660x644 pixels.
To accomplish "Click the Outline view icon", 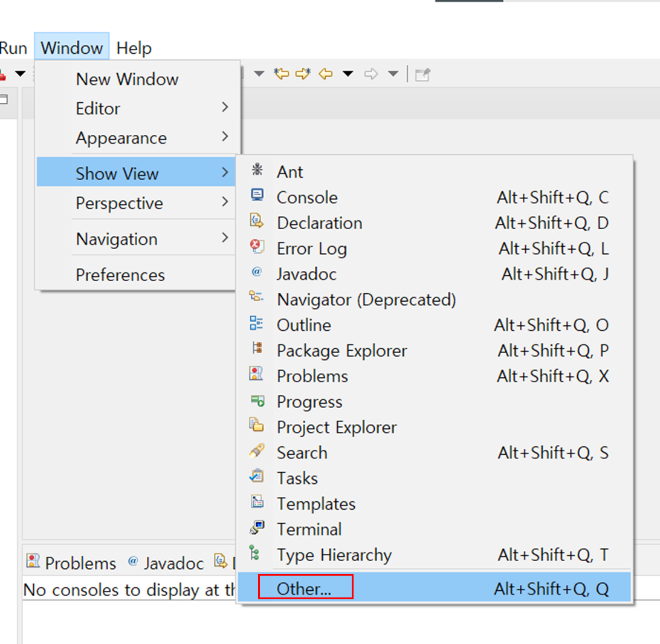I will pyautogui.click(x=256, y=323).
